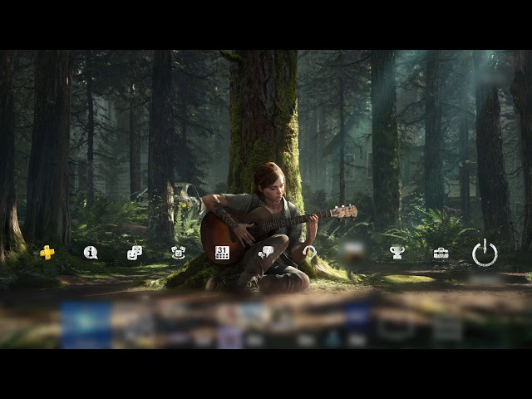Open the PlayStation Plus icon
This screenshot has height=399, width=532.
point(47,253)
